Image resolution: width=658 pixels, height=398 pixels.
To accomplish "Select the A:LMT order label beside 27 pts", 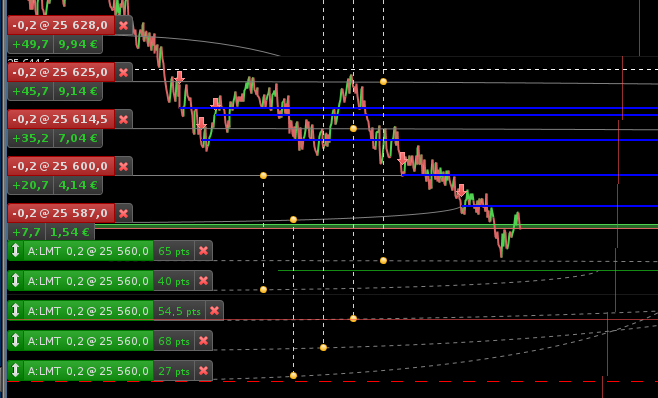I will click(89, 371).
